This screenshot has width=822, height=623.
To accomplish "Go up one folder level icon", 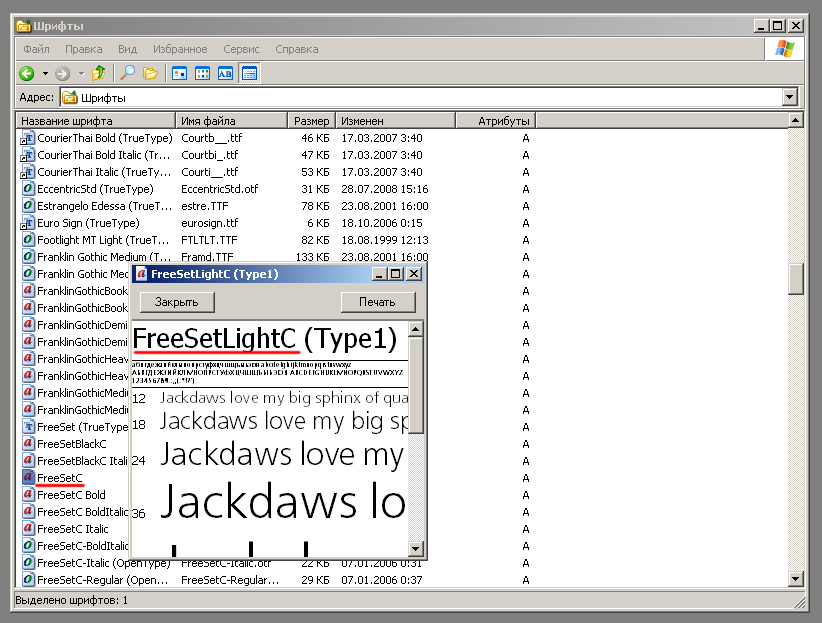I will point(99,73).
